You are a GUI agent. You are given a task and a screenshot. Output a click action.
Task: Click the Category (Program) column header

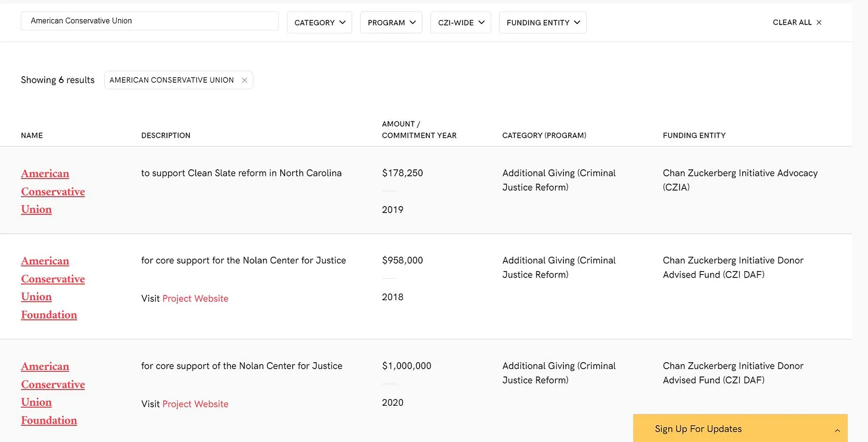click(544, 136)
